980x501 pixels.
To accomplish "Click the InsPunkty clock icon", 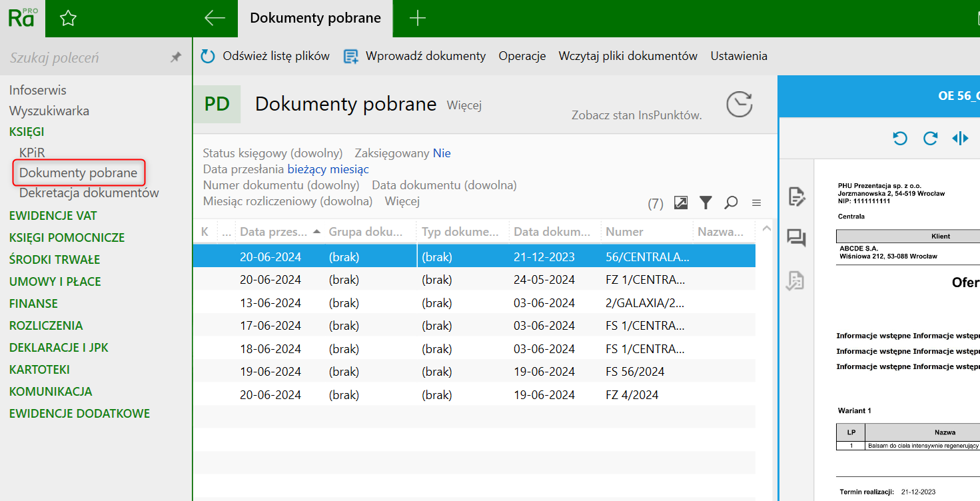I will pos(739,105).
